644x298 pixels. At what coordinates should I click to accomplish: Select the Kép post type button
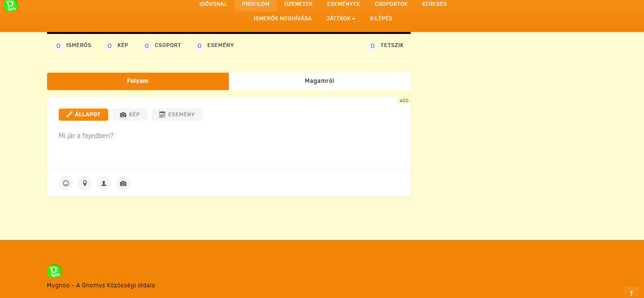130,115
